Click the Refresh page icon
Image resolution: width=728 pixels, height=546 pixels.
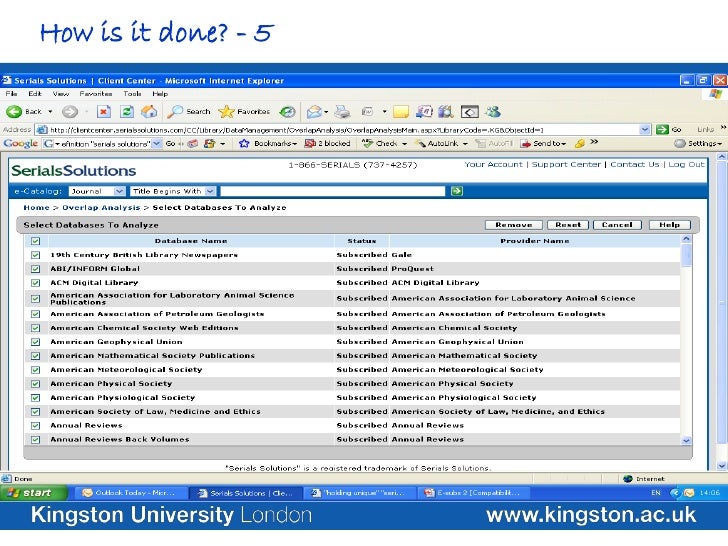[x=127, y=111]
